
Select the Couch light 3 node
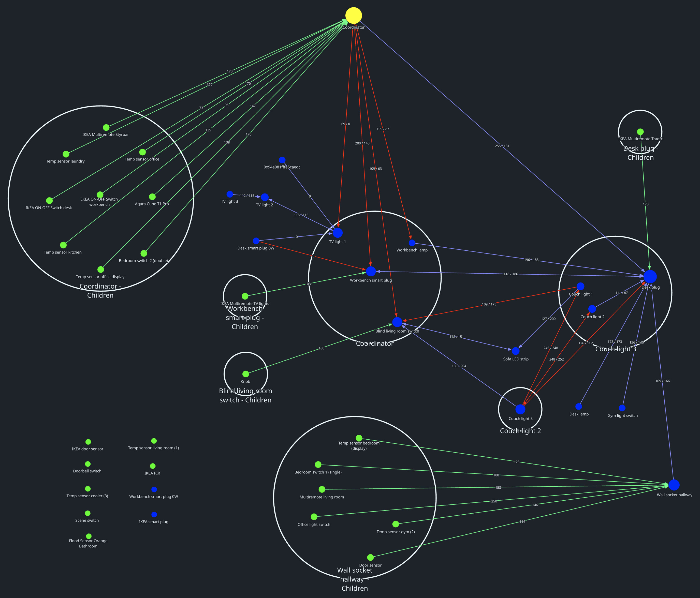coord(520,409)
